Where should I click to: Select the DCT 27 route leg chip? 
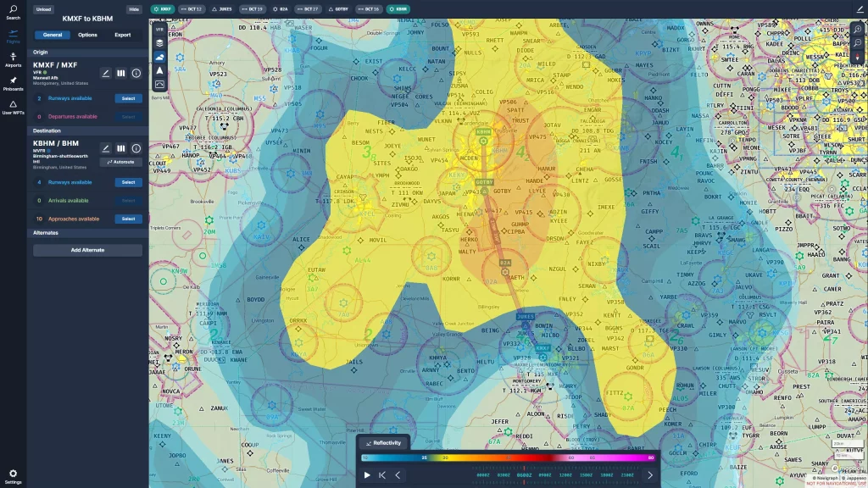pos(308,9)
